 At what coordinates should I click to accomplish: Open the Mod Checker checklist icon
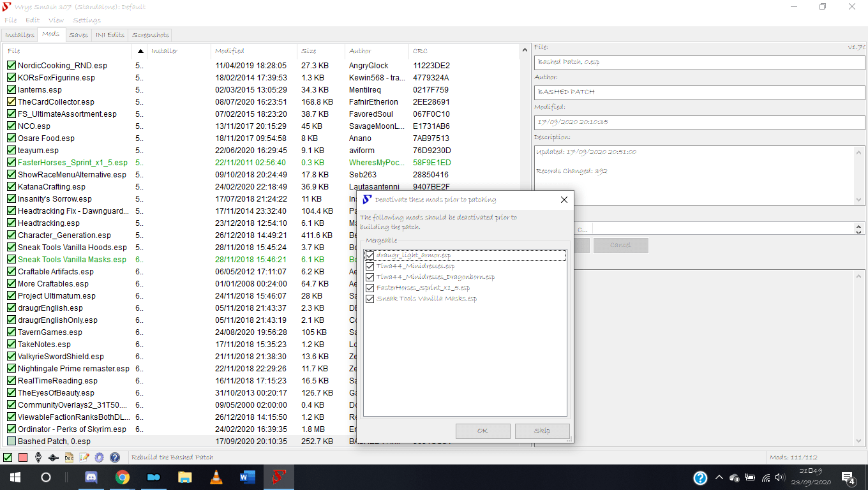point(84,457)
